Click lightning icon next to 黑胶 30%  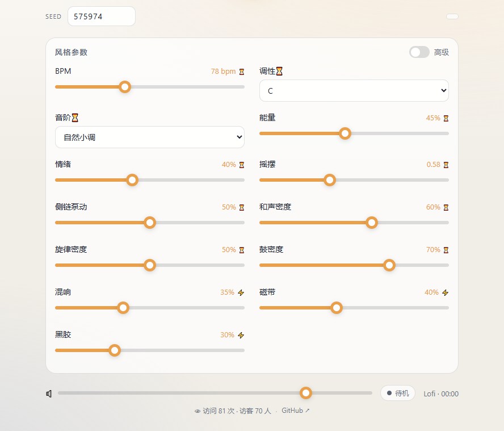[241, 335]
